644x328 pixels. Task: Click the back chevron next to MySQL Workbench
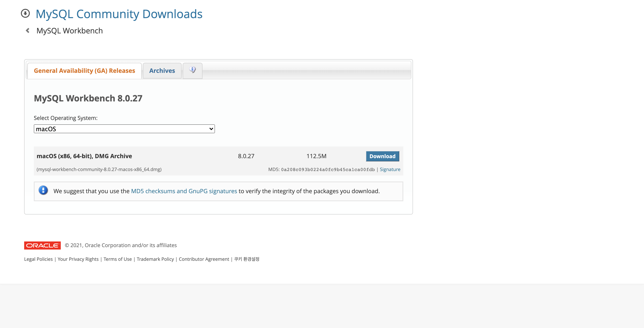28,31
